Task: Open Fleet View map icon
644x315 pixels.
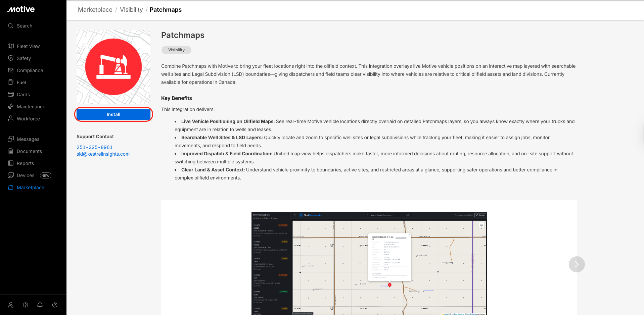Action: (11, 46)
